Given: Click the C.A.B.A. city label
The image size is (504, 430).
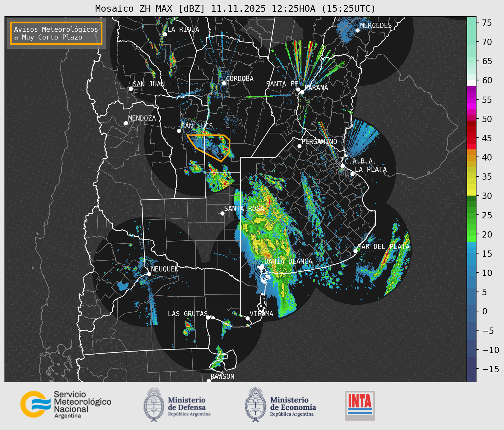Looking at the screenshot, I should [361, 161].
